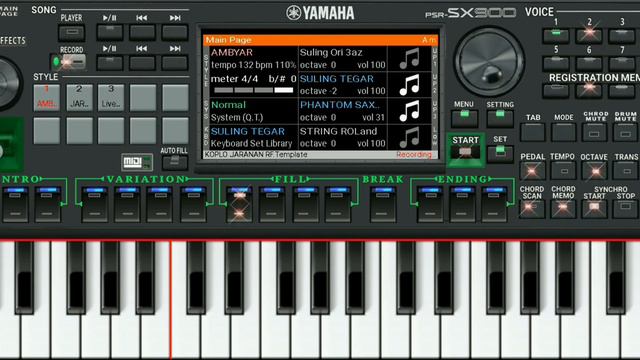Image resolution: width=640 pixels, height=360 pixels.
Task: Click the SET button
Action: tap(500, 153)
